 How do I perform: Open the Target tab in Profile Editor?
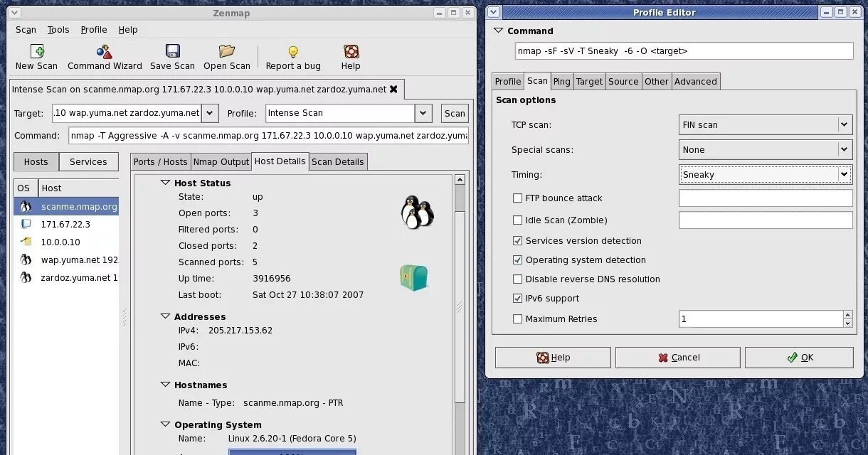point(589,82)
